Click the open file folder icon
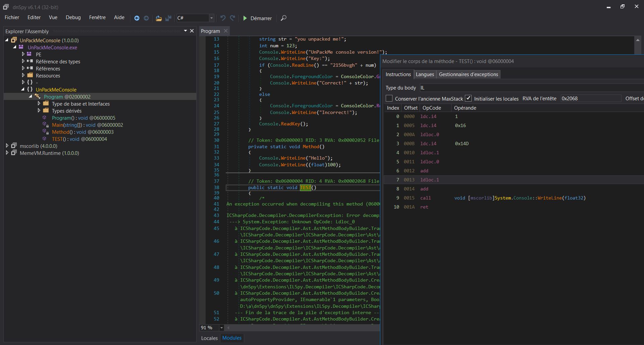This screenshot has width=644, height=345. point(159,18)
